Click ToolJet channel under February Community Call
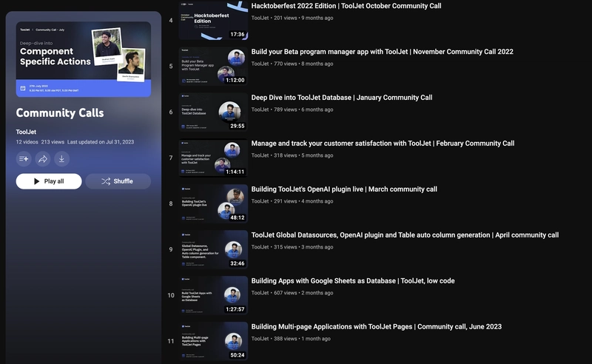Viewport: 592px width, 364px height. 260,155
